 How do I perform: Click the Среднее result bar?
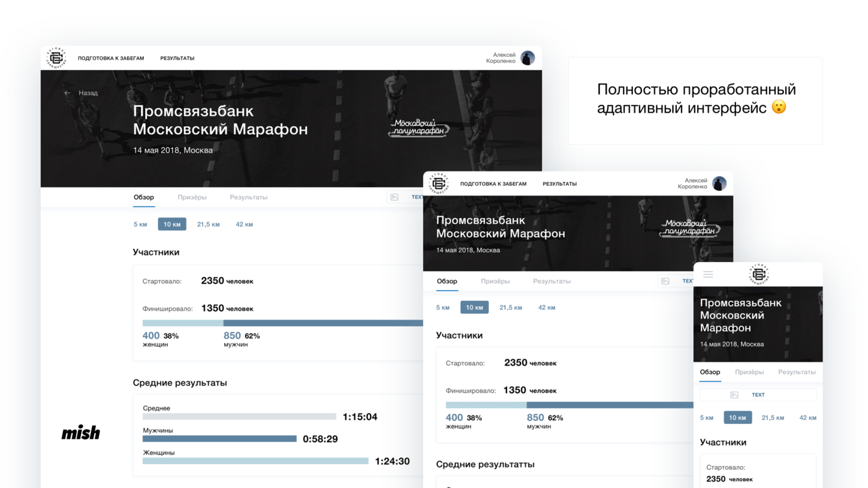(239, 417)
